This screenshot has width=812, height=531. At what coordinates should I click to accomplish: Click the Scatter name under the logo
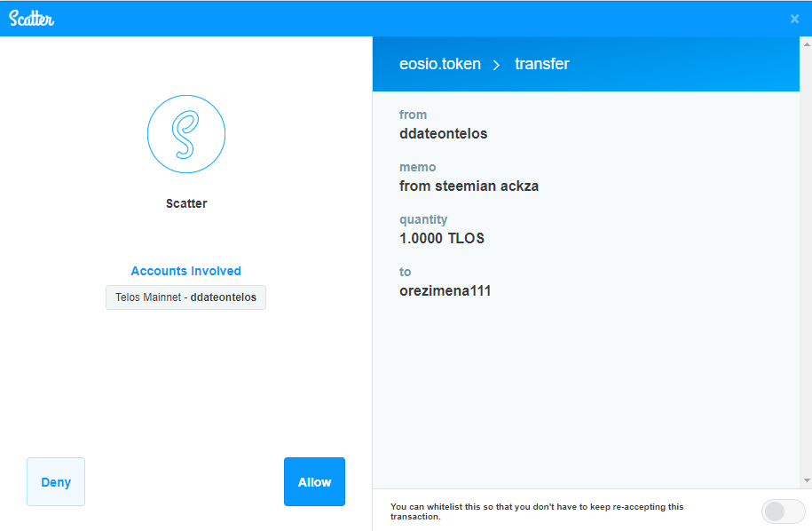pos(186,203)
